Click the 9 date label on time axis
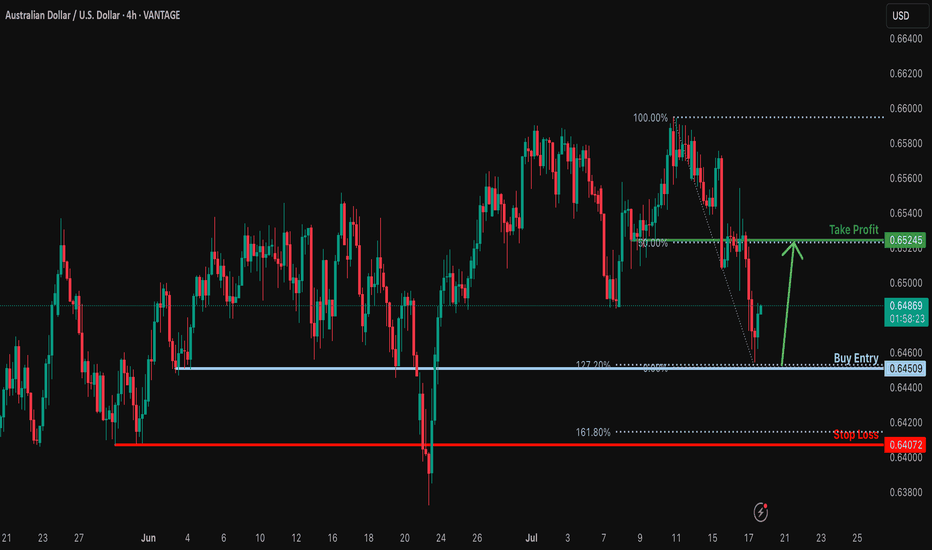Image resolution: width=932 pixels, height=550 pixels. click(x=640, y=538)
